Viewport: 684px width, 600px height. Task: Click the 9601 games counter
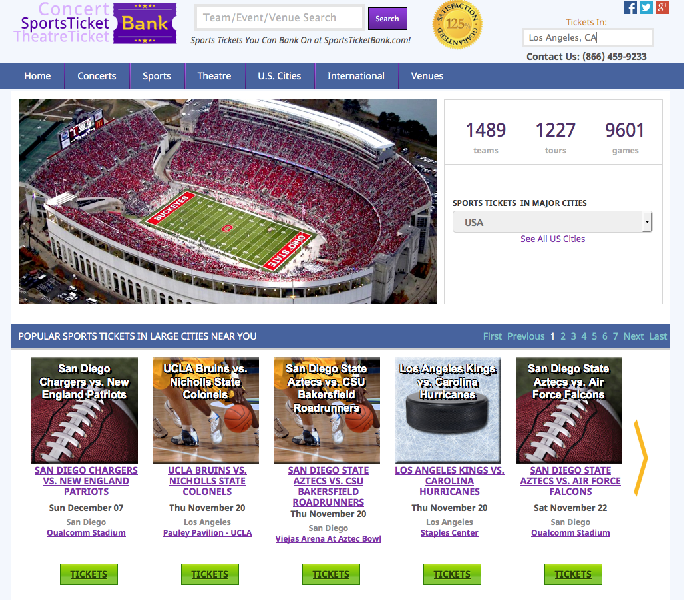(625, 137)
